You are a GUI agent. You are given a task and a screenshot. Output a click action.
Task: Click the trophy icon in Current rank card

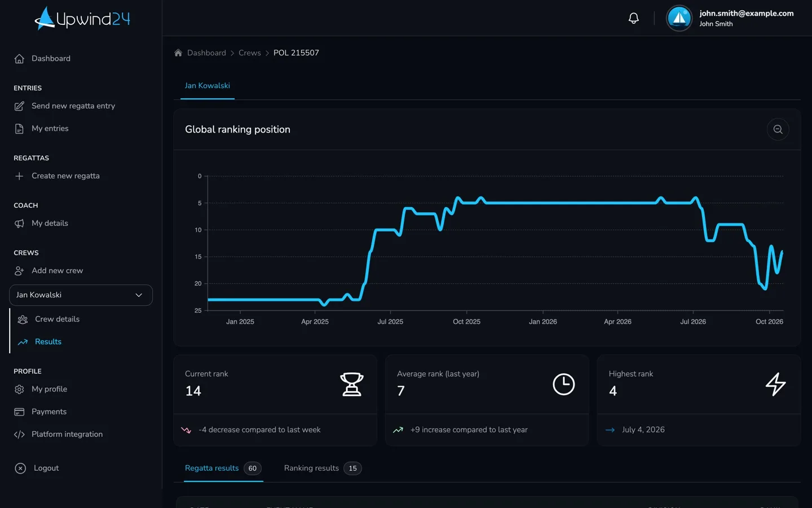coord(352,384)
